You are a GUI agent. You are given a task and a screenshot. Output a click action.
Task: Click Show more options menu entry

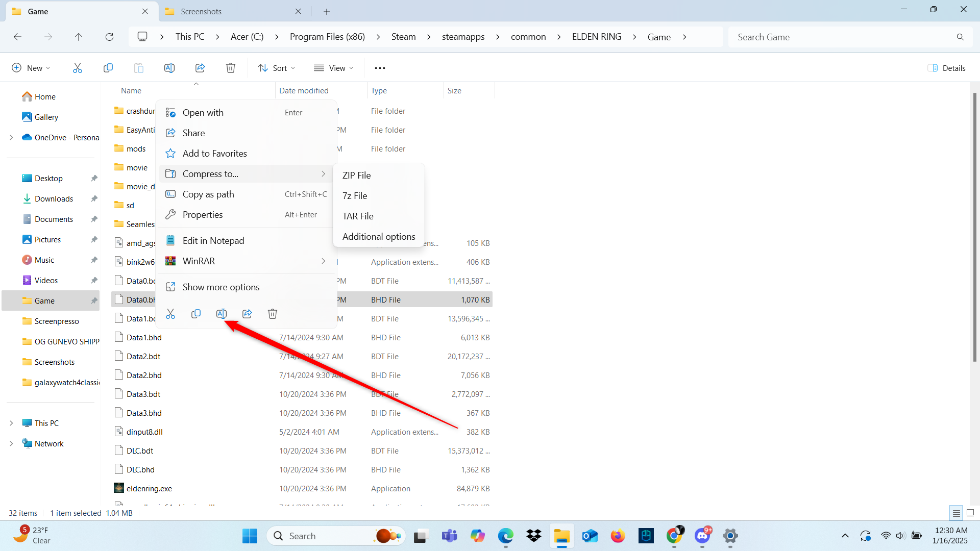221,287
